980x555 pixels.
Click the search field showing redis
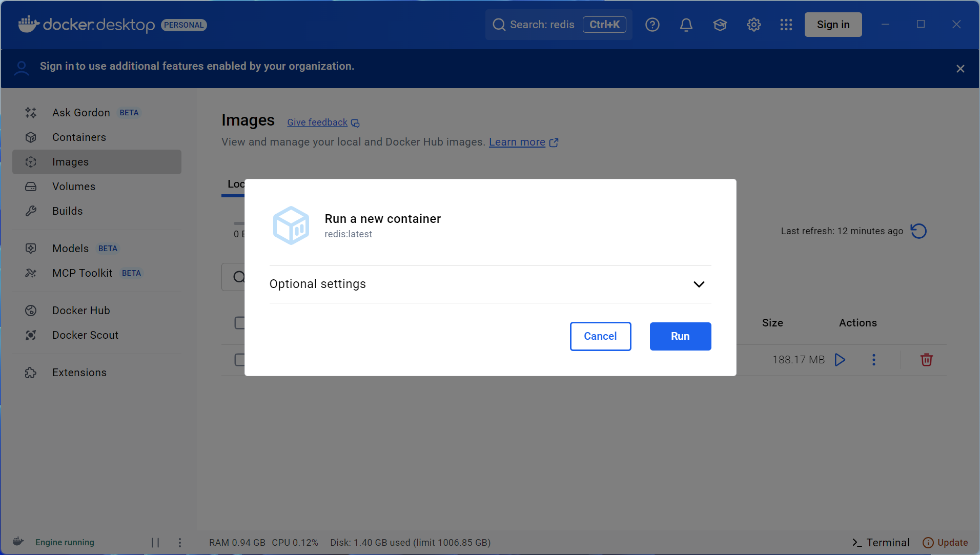559,25
